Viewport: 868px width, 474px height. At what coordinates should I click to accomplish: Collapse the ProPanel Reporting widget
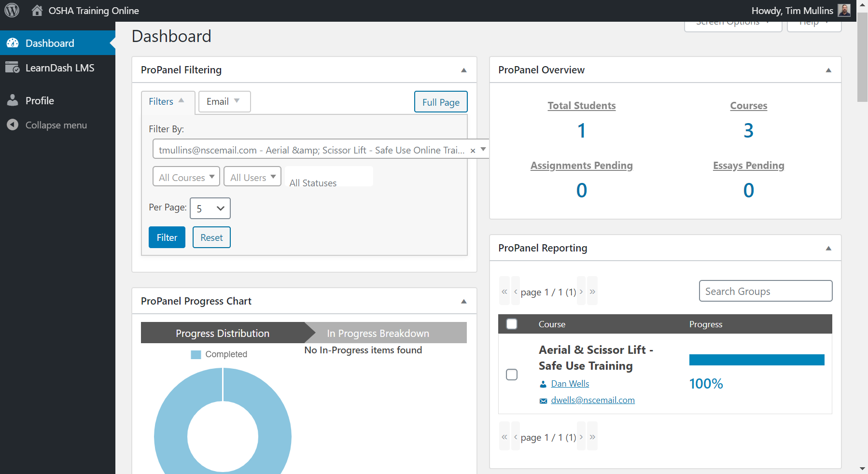pyautogui.click(x=828, y=248)
